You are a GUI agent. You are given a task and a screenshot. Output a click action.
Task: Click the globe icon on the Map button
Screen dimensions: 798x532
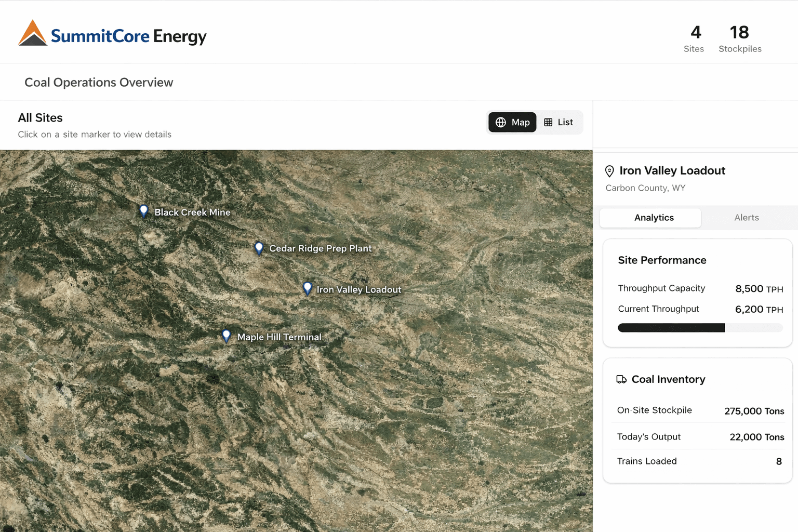point(501,122)
